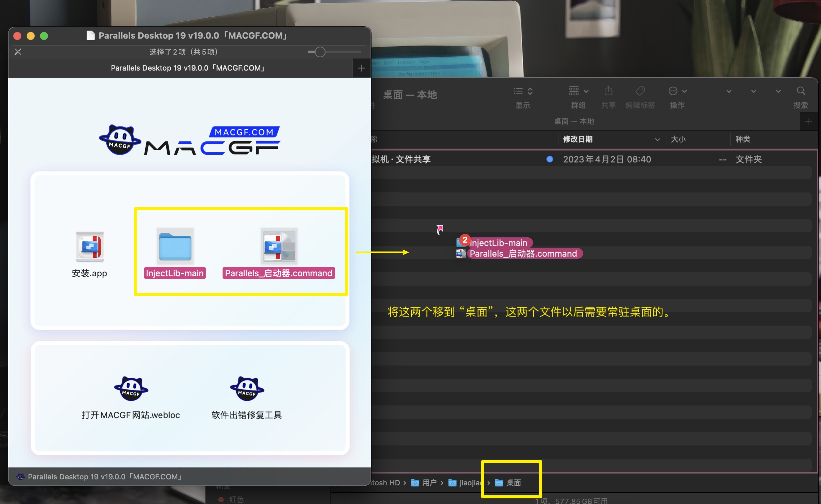Screen dimensions: 821x504
Task: Open the 搜索 search icon
Action: pos(801,91)
